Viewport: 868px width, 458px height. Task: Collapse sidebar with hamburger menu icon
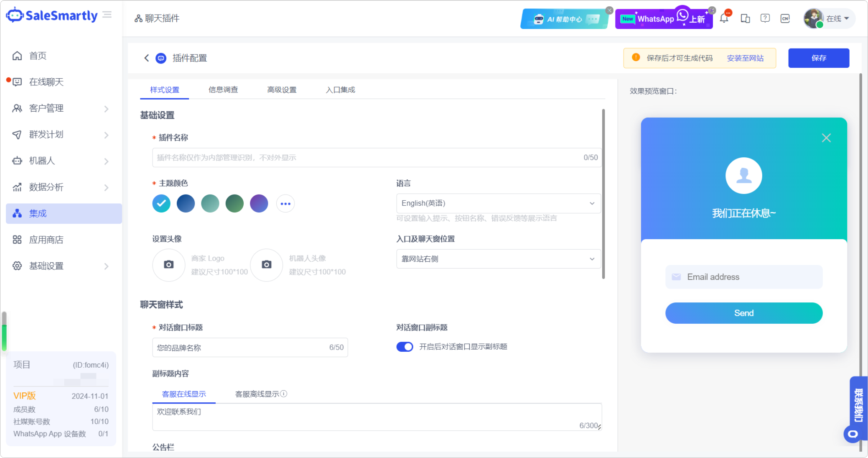coord(107,15)
